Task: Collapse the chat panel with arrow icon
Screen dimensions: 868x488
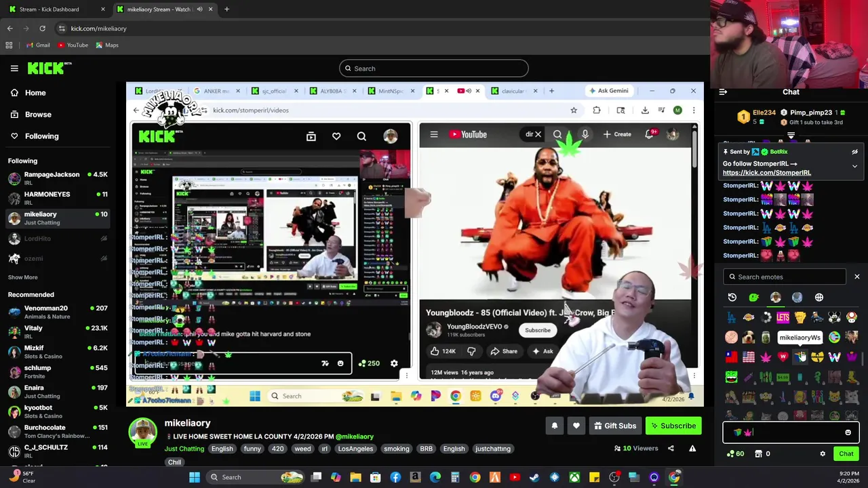Action: (x=723, y=92)
